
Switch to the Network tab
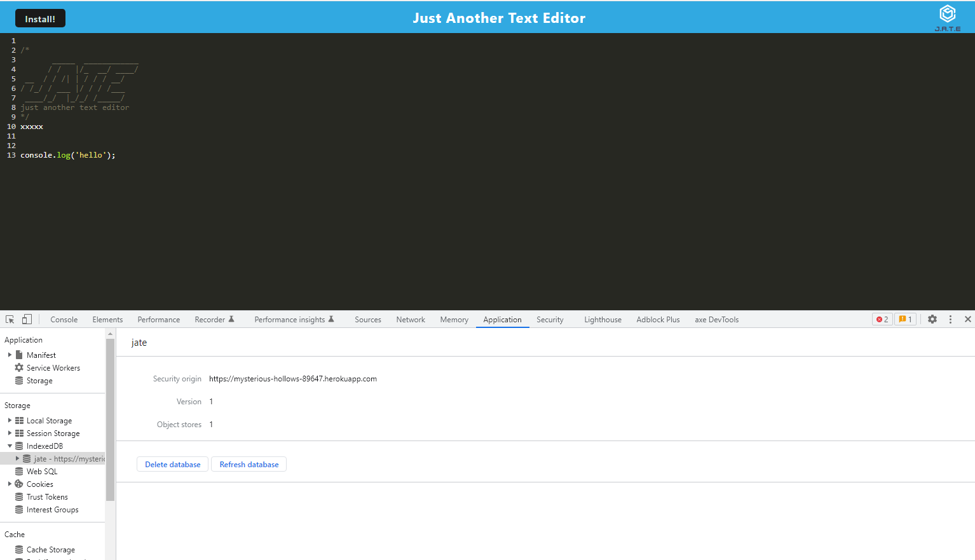click(410, 319)
